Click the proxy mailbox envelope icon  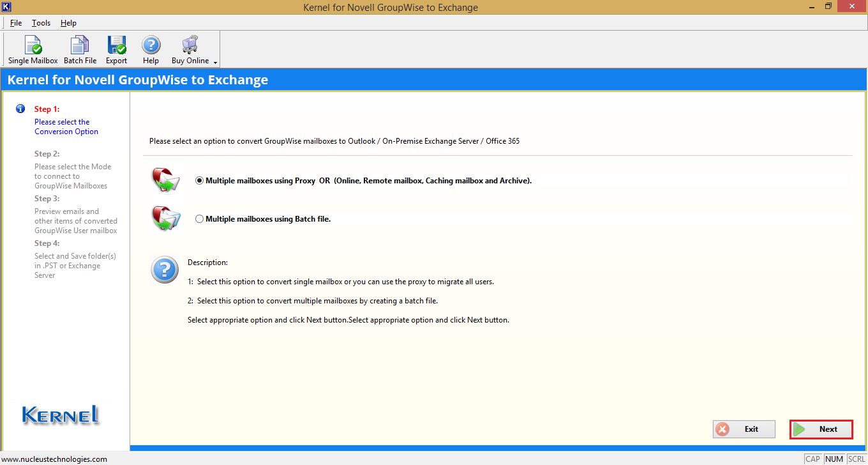click(x=165, y=181)
